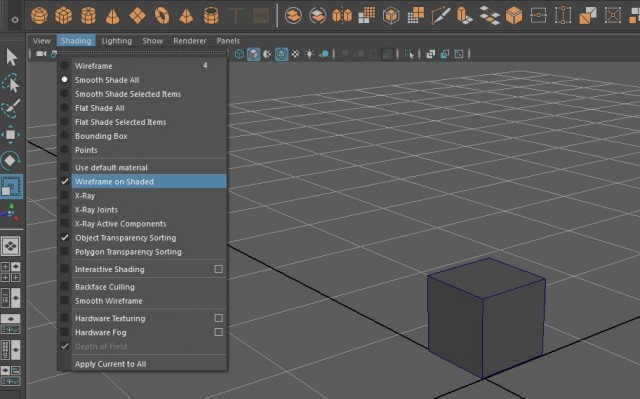Close the open Shading menu tab

point(76,41)
